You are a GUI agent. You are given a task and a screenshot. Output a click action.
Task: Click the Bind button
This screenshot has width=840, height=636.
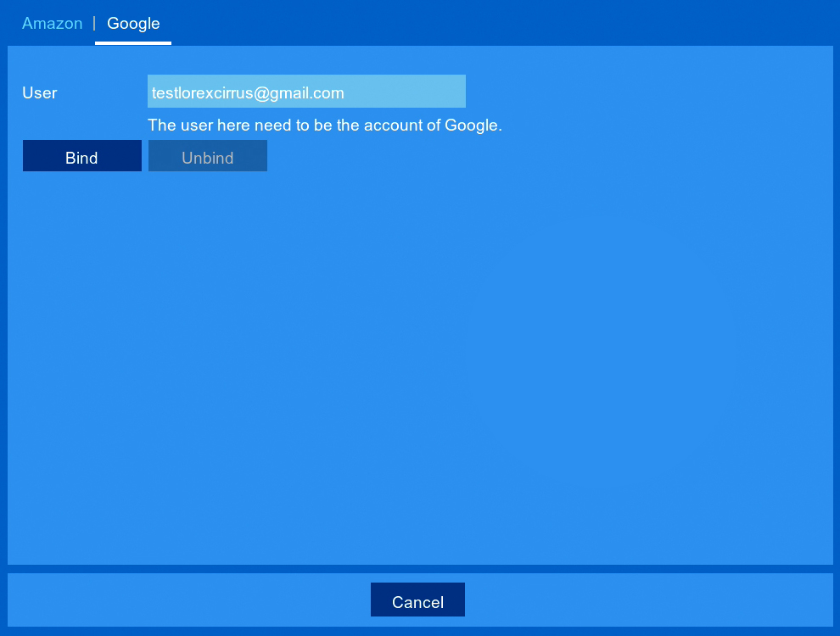[x=82, y=156]
